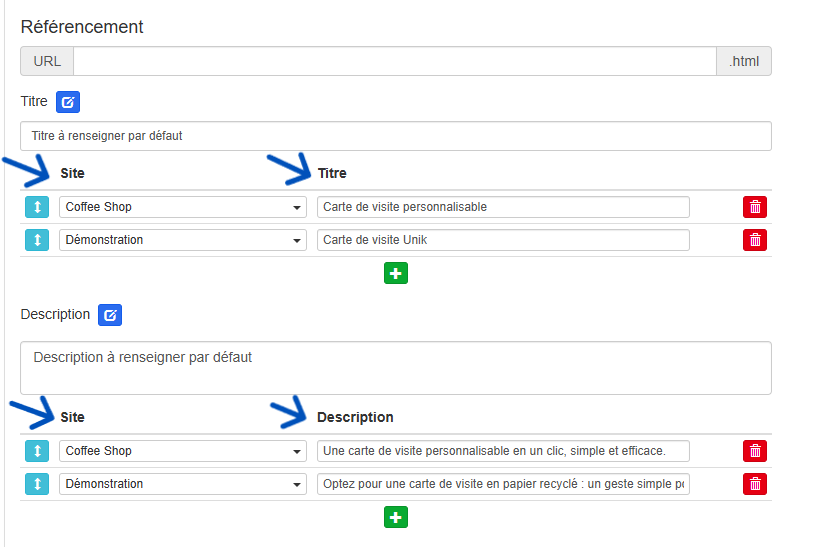Focus the default title input field

coord(395,136)
